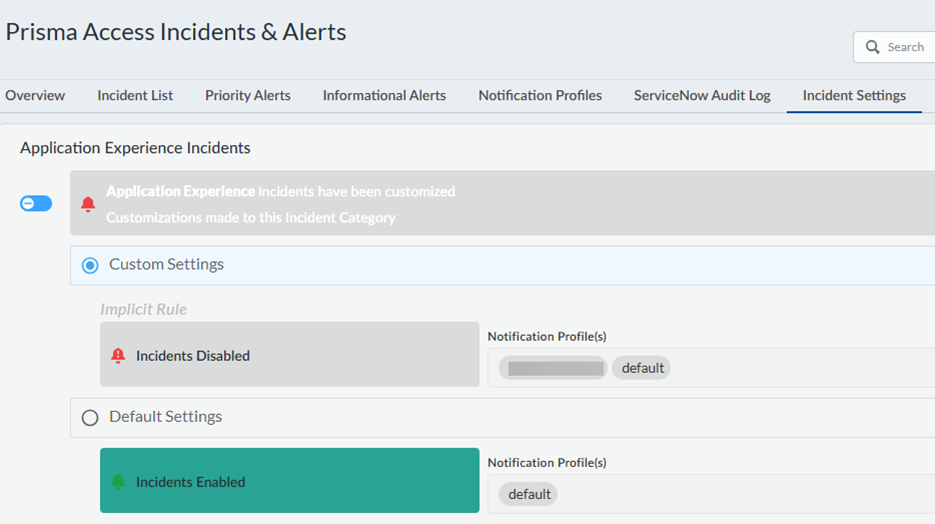Select the Custom Settings radio button
The width and height of the screenshot is (935, 524).
[90, 265]
